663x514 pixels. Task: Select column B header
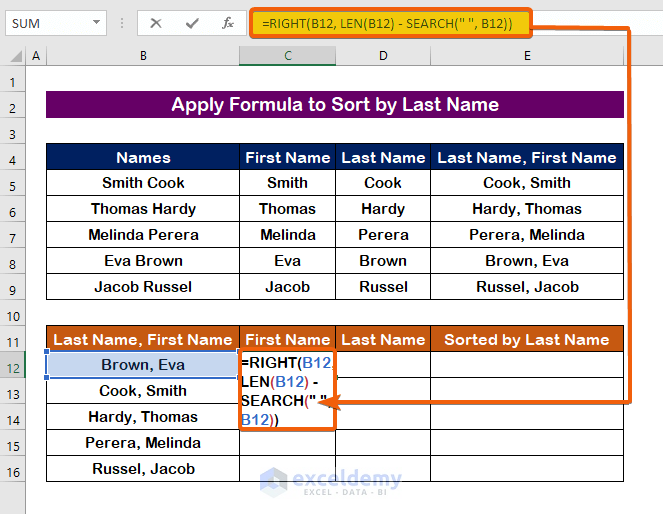coord(143,57)
